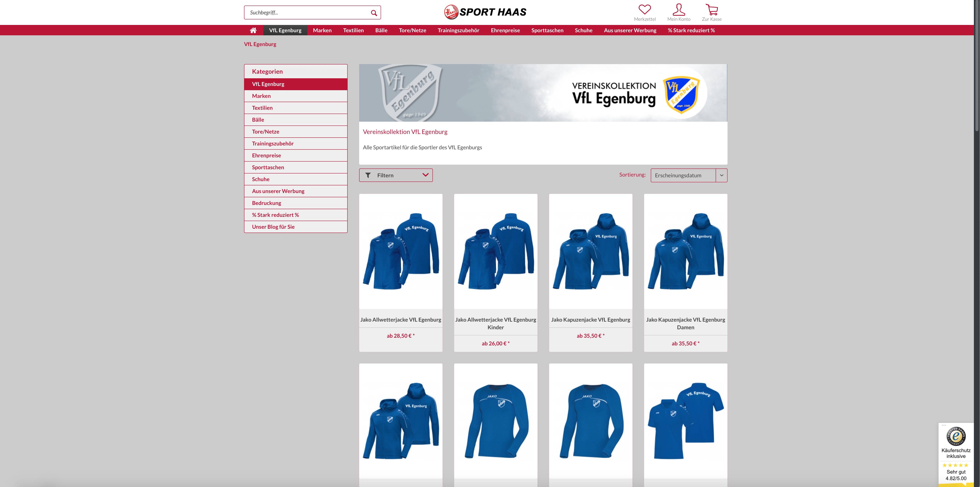Open Jako Kapuzenjacke VfL Egenburg product image
Screen dimensions: 980x487
pyautogui.click(x=590, y=252)
